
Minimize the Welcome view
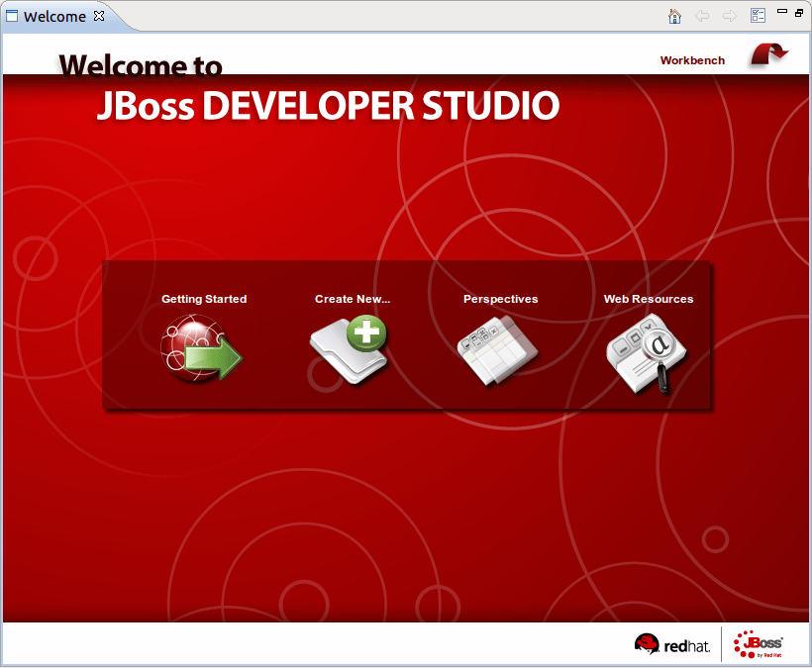[x=780, y=10]
